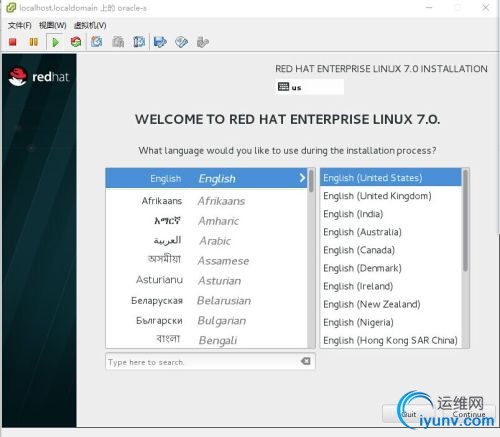Screen dimensions: 500x437
Task: Select the English language row
Action: (x=207, y=178)
